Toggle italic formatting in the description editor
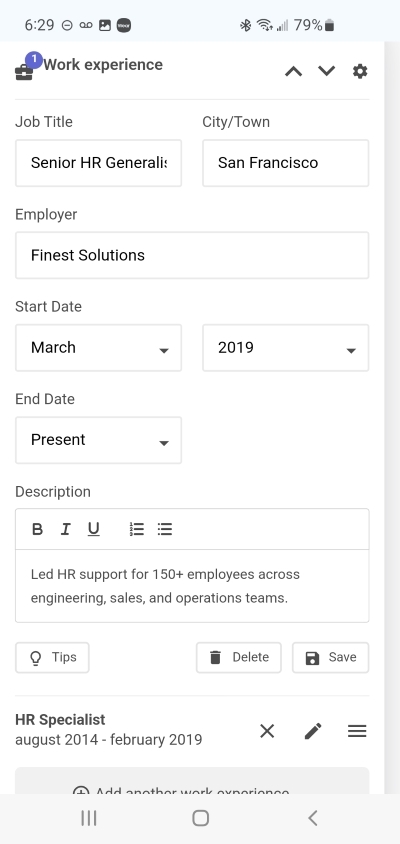The width and height of the screenshot is (400, 844). pyautogui.click(x=66, y=529)
